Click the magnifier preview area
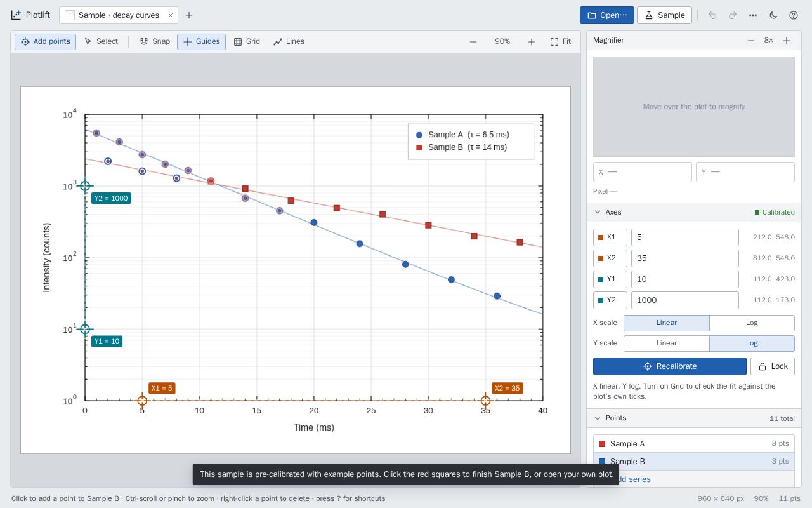This screenshot has width=812, height=508. pyautogui.click(x=694, y=107)
